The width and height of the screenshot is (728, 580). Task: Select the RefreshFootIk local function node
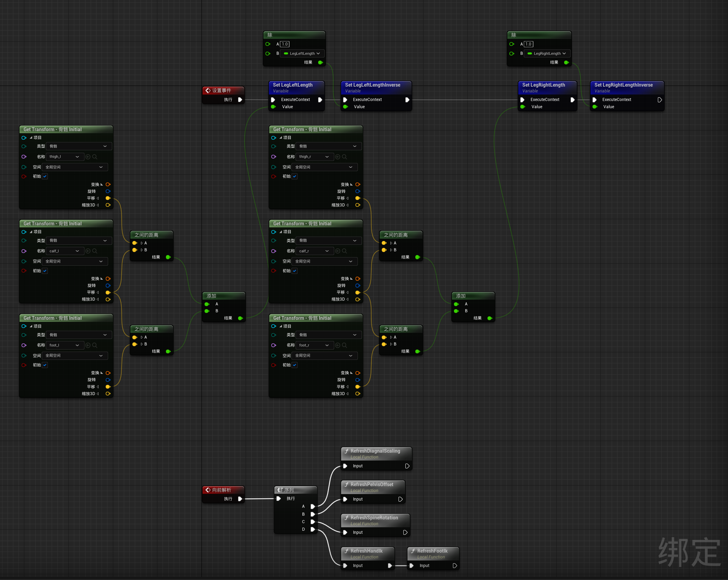point(433,551)
